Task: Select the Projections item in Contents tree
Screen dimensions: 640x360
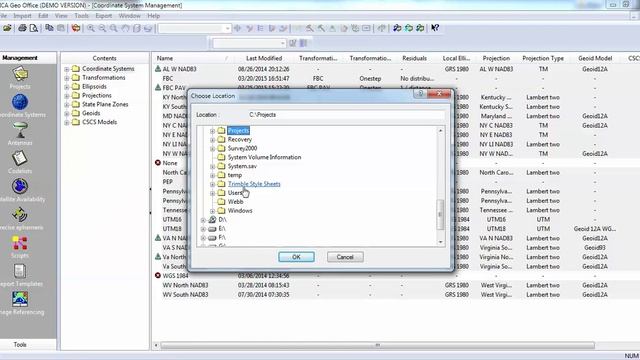Action: click(97, 96)
